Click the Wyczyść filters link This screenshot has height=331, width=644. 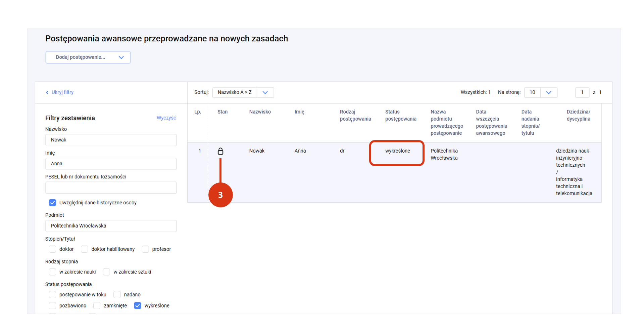(166, 118)
